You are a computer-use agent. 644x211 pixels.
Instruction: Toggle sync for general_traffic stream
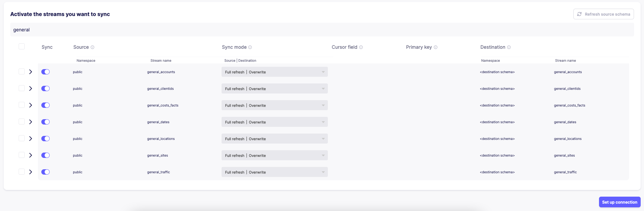pos(46,172)
